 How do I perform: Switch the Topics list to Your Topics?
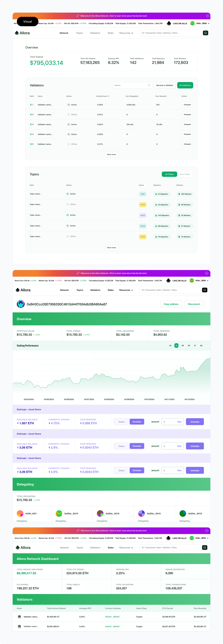[185, 174]
